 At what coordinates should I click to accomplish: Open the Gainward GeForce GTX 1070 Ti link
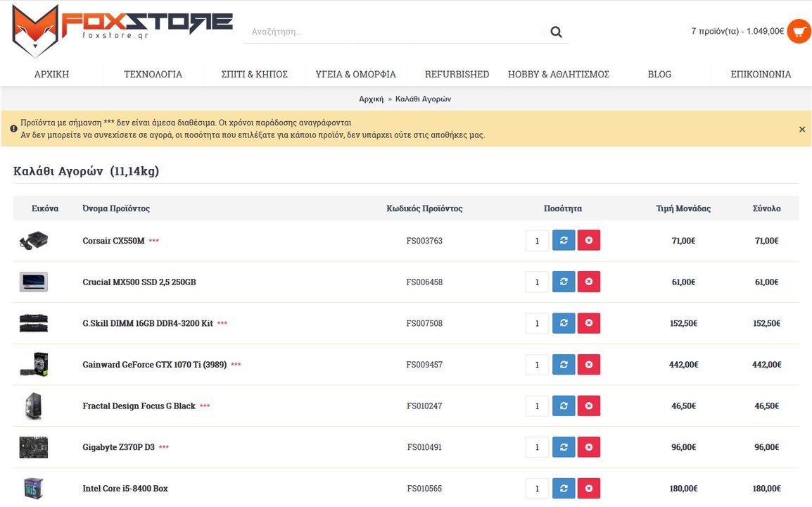point(154,365)
